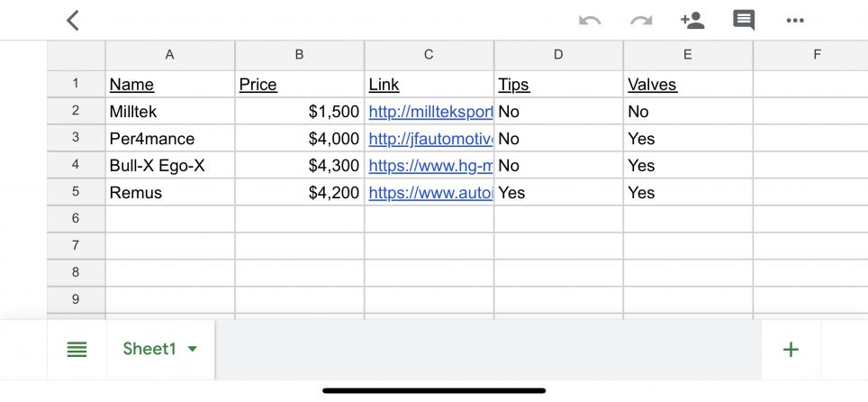Select the $4,300 price cell
This screenshot has height=402, width=868.
[300, 165]
